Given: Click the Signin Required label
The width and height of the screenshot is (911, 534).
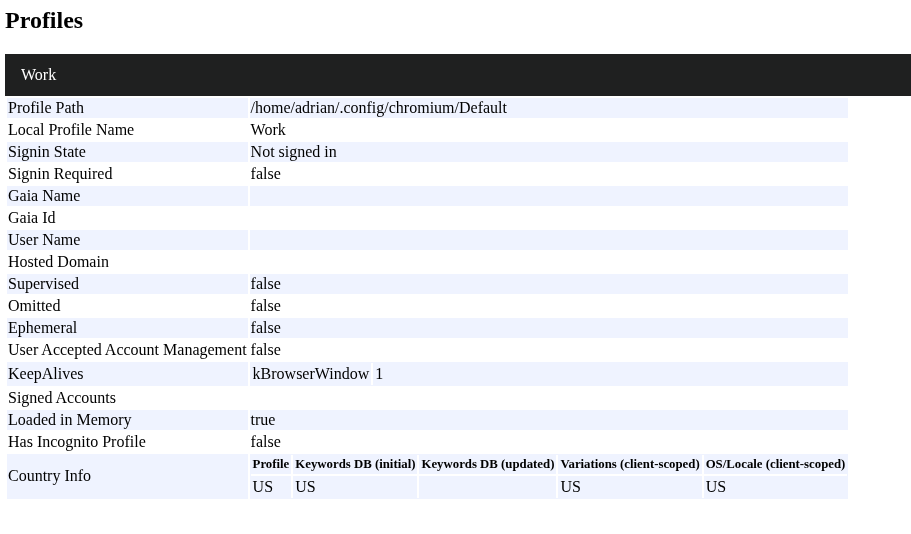Looking at the screenshot, I should pos(60,174).
